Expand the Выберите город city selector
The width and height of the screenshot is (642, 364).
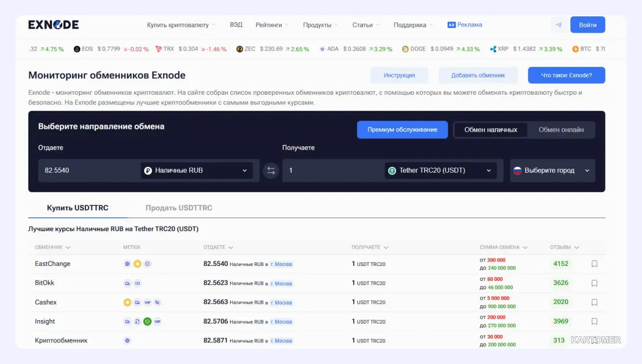tap(552, 171)
